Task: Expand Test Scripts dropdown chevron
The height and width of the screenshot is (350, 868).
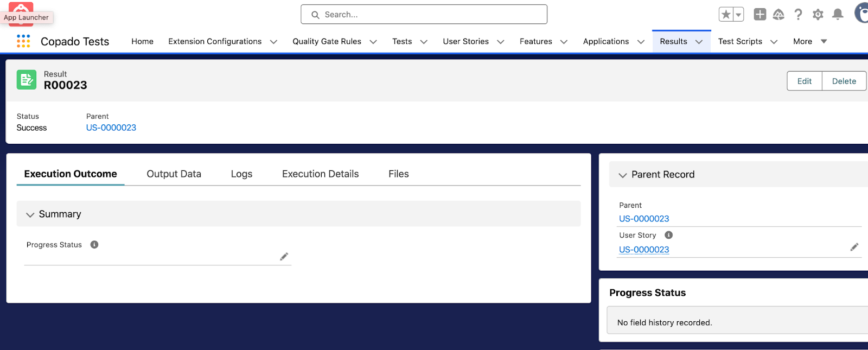Action: click(774, 42)
